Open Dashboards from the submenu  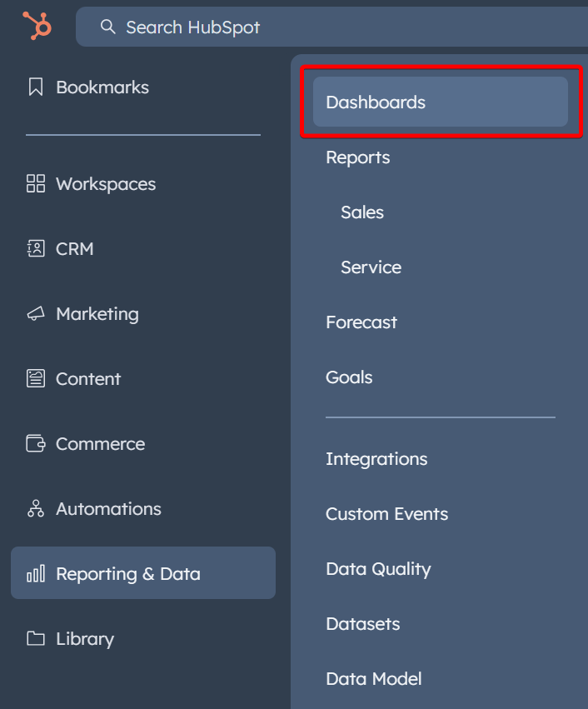[441, 102]
